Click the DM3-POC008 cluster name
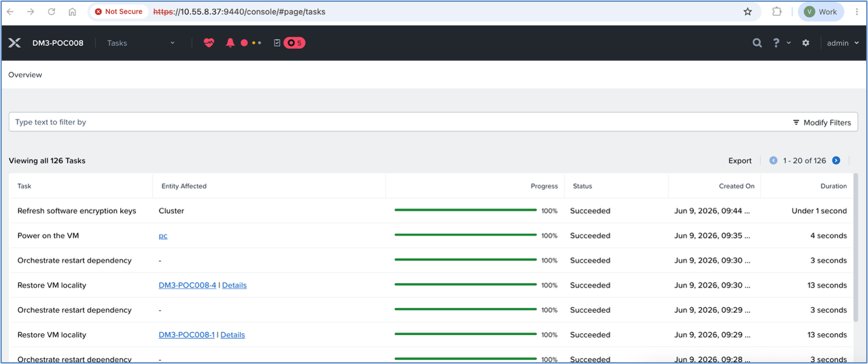Image resolution: width=868 pixels, height=364 pixels. (x=58, y=43)
